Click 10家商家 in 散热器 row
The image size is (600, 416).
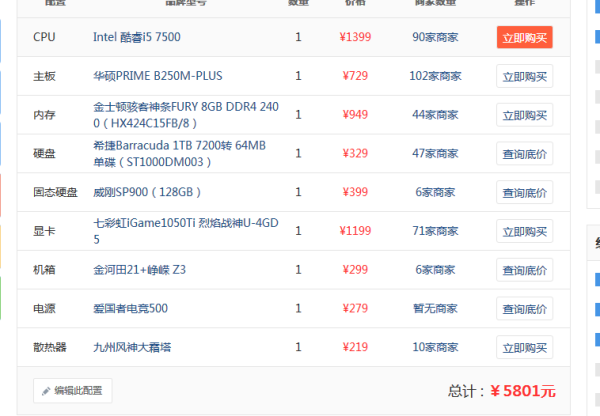click(435, 347)
